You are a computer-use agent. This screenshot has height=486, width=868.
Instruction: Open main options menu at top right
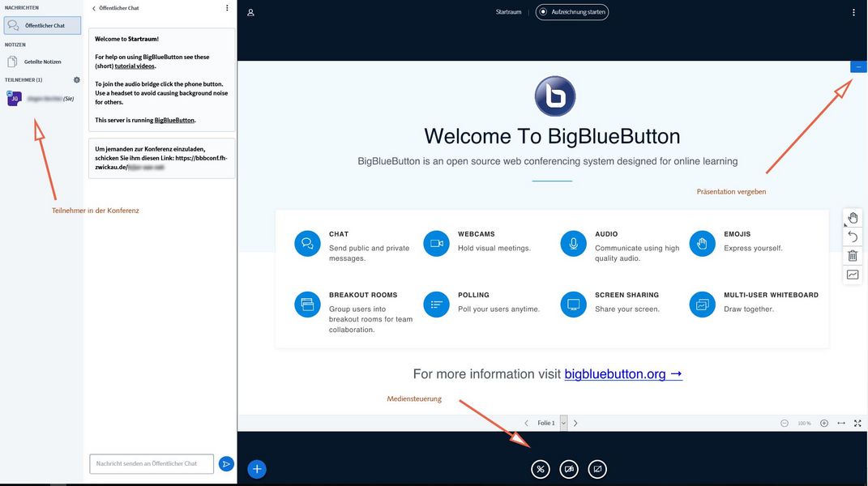point(853,12)
